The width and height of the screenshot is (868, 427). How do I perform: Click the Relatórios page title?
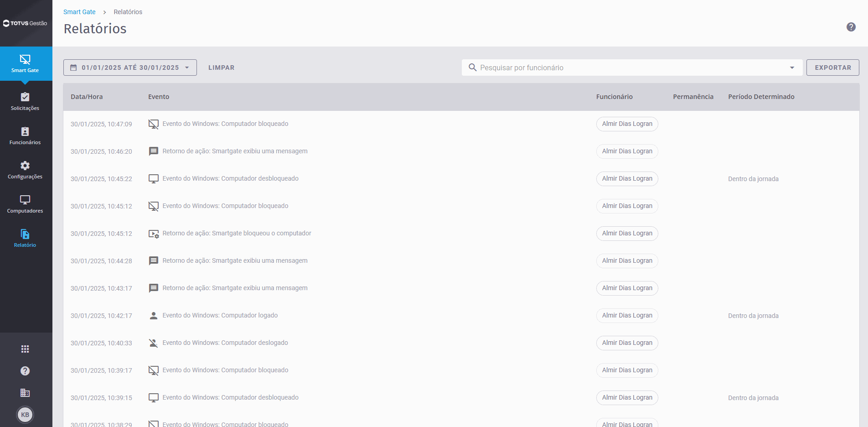coord(95,29)
